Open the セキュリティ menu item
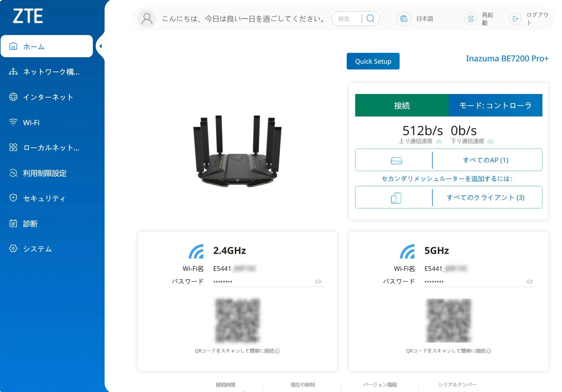The image size is (562, 392). 44,198
